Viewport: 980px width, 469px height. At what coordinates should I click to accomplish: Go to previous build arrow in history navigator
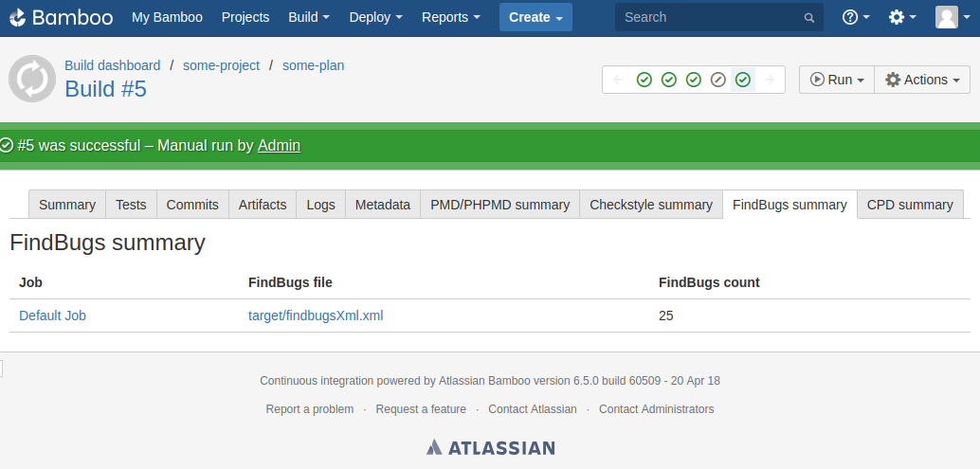point(618,80)
